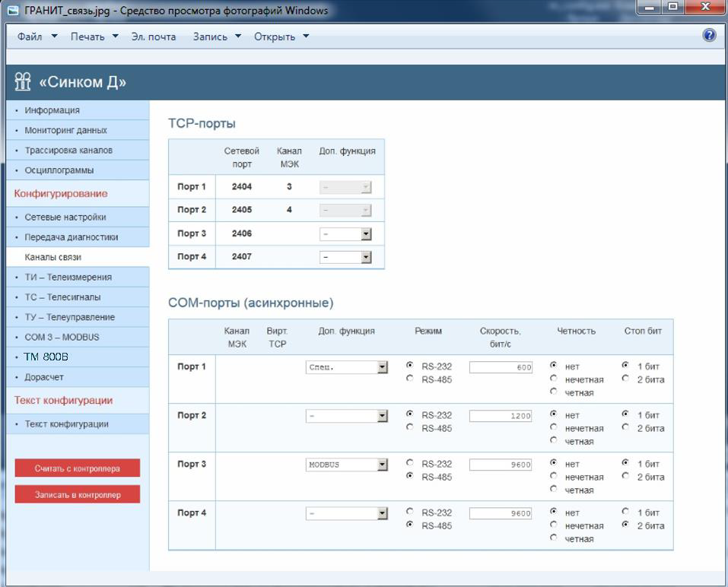Go to Сетевые настройки in the sidebar
The width and height of the screenshot is (728, 587).
[x=65, y=217]
